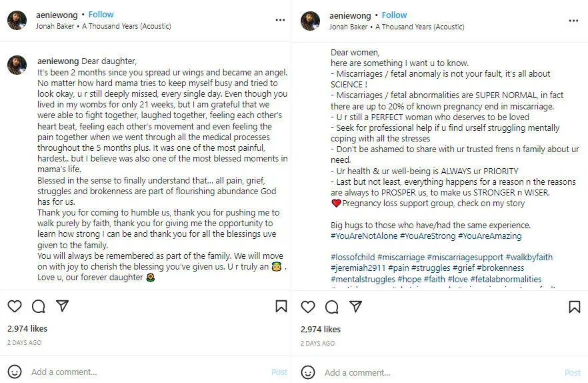The width and height of the screenshot is (588, 383).
Task: Share the left post via paper plane
Action: (63, 306)
